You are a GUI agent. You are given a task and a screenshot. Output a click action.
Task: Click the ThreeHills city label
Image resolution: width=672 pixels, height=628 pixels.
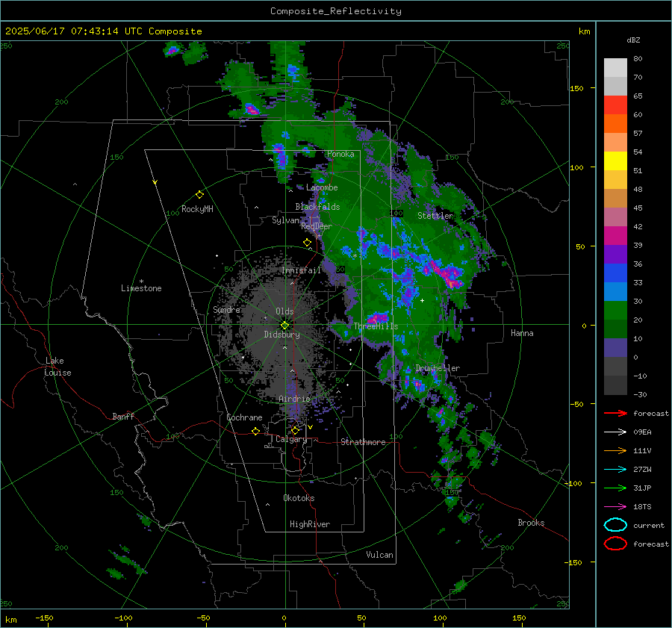pos(376,326)
